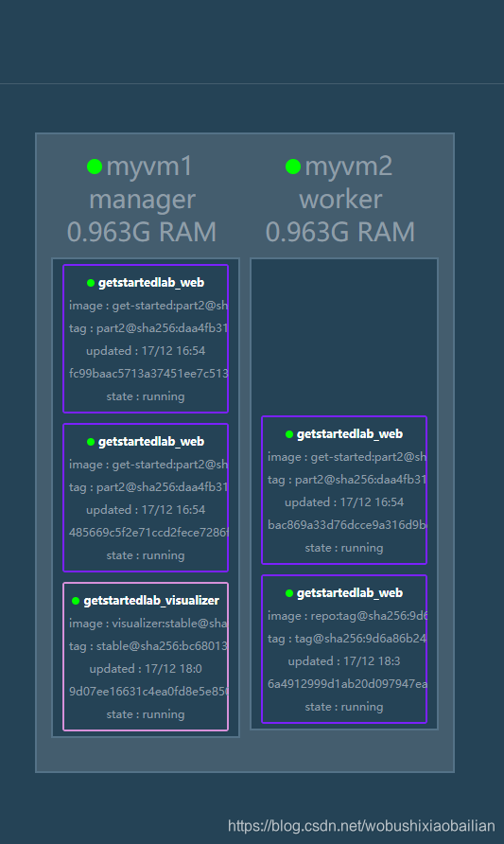Click the visualizer:stable image line
This screenshot has height=844, width=504.
(148, 624)
